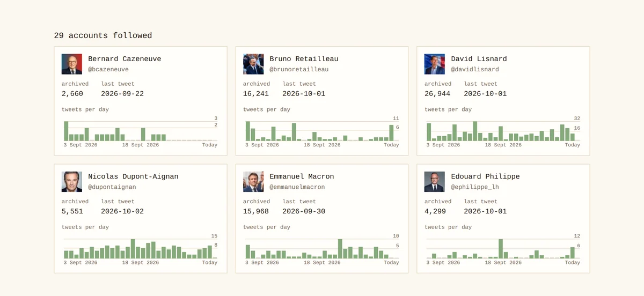Click archived count 2,660
644x296 pixels.
tap(72, 94)
